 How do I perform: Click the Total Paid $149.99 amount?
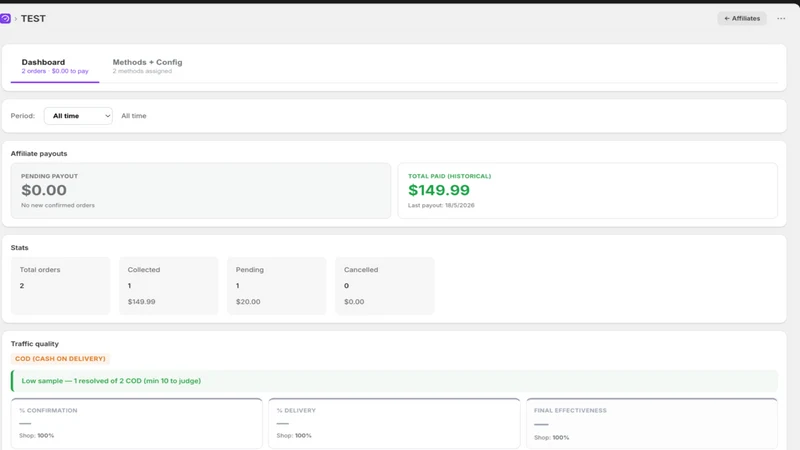pos(439,190)
